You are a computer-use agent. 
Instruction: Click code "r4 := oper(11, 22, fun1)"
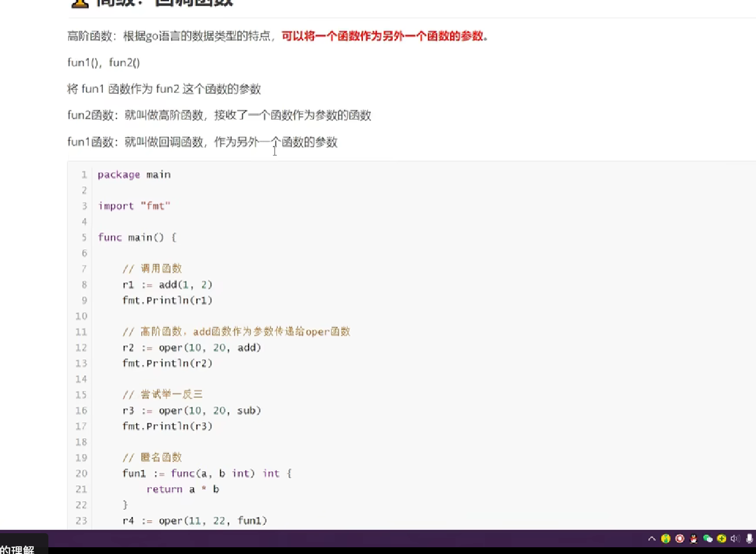tap(195, 521)
